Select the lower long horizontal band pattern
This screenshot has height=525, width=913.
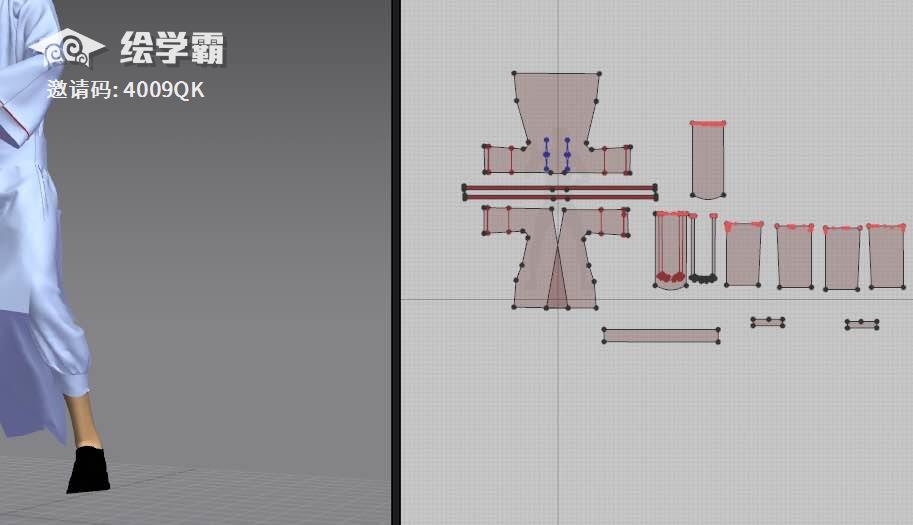559,197
